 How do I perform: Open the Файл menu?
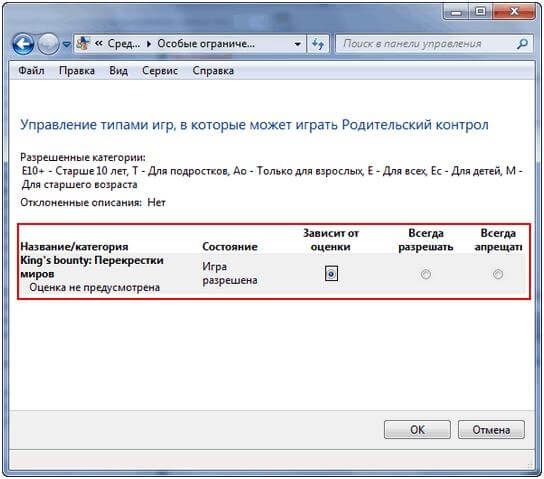31,71
